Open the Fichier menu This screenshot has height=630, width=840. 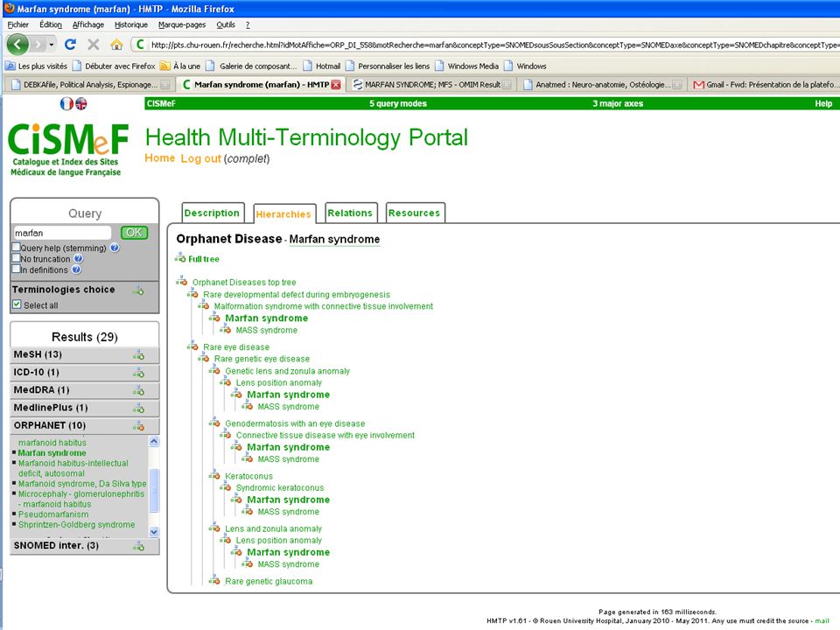click(18, 24)
